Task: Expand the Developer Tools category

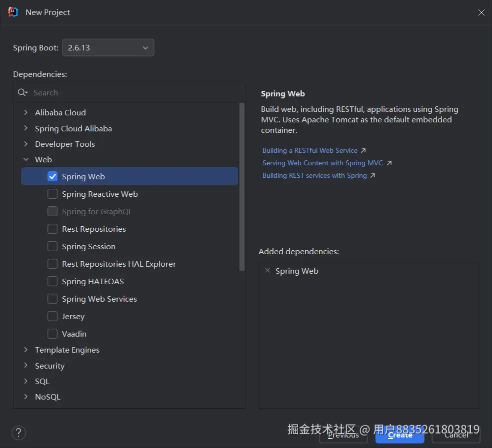Action: pyautogui.click(x=25, y=144)
